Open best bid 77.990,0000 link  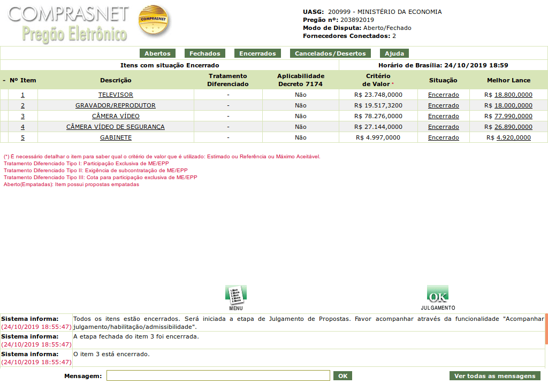513,116
